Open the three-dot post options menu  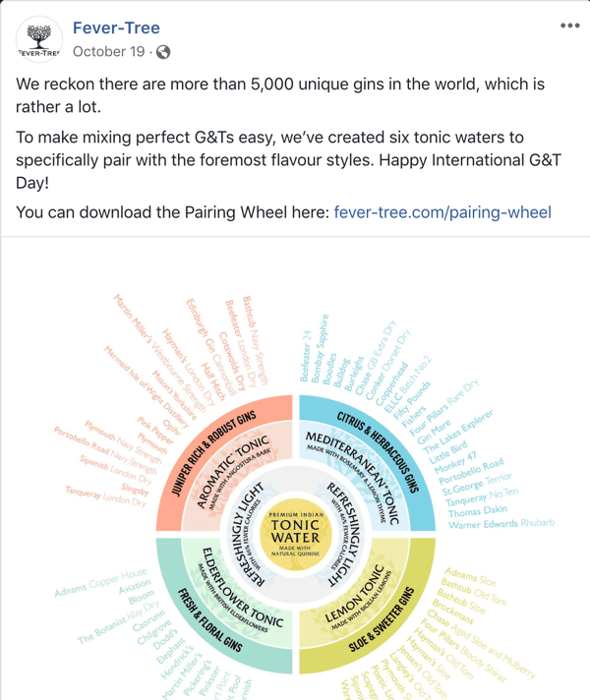click(570, 26)
